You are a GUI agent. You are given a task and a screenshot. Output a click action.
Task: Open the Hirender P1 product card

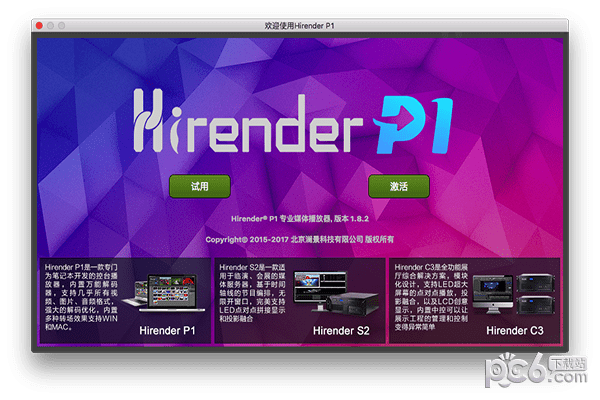[x=126, y=300]
